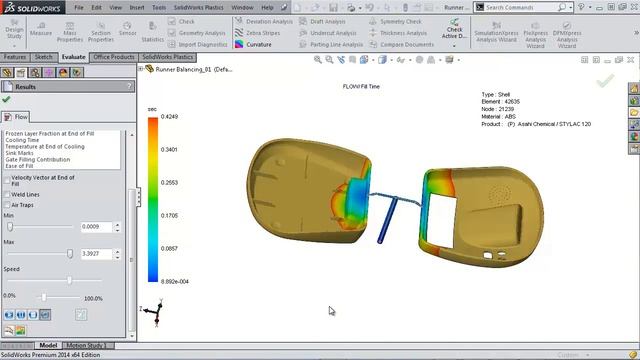
Task: Open Help question mark dropdown
Action: pyautogui.click(x=590, y=7)
